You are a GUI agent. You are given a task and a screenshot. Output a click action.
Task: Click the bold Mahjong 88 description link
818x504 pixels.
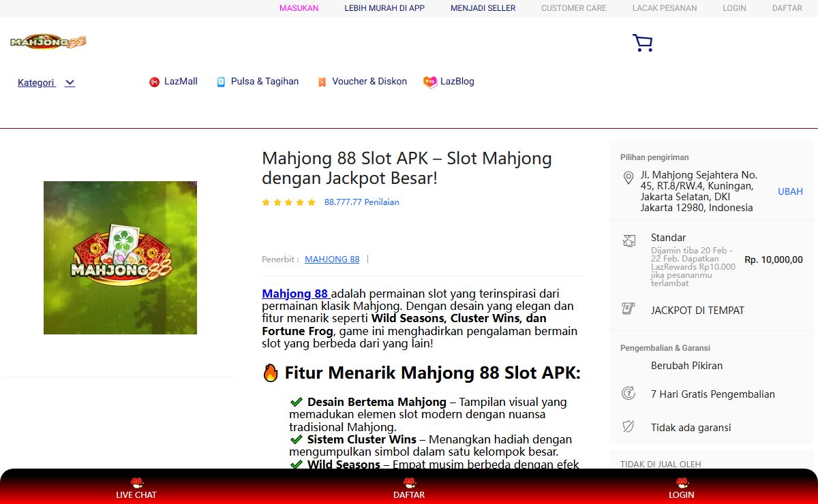point(295,294)
